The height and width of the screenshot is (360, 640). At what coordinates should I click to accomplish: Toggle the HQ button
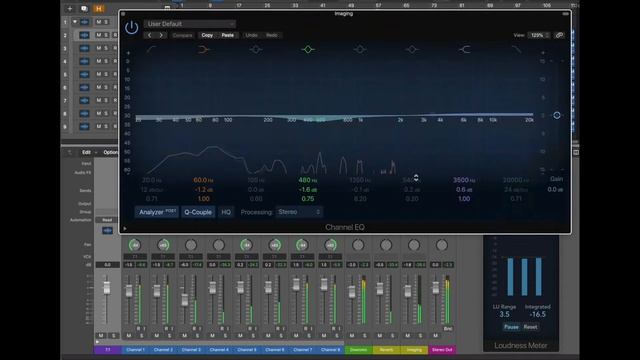226,212
